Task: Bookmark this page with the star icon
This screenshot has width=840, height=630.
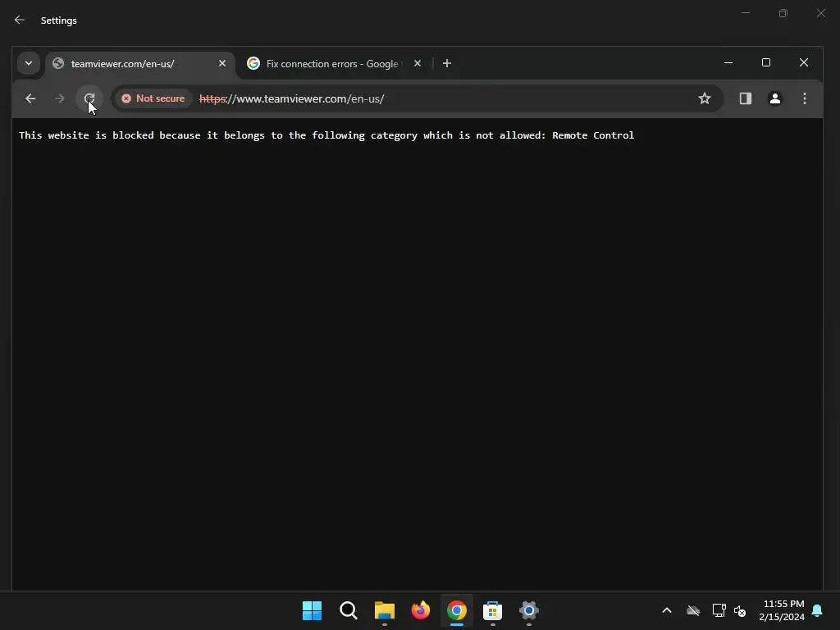Action: [705, 98]
